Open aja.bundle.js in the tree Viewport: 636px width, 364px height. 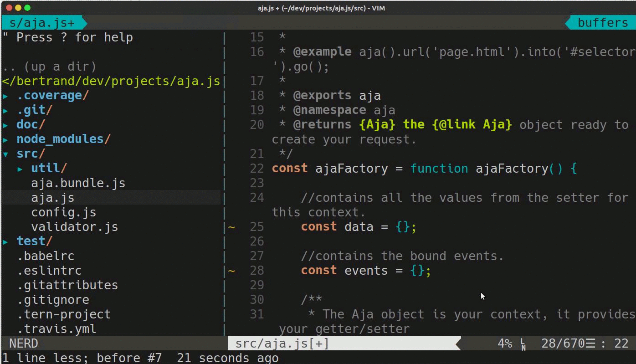click(78, 183)
